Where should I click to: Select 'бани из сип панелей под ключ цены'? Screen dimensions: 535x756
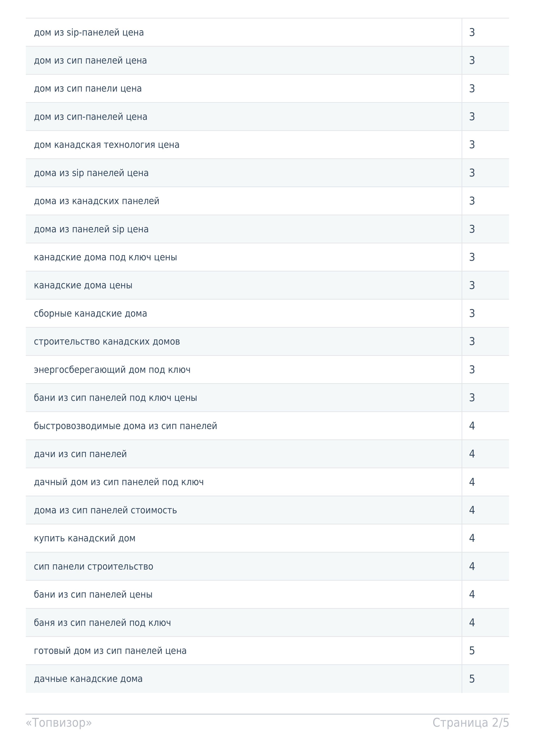coord(267,398)
